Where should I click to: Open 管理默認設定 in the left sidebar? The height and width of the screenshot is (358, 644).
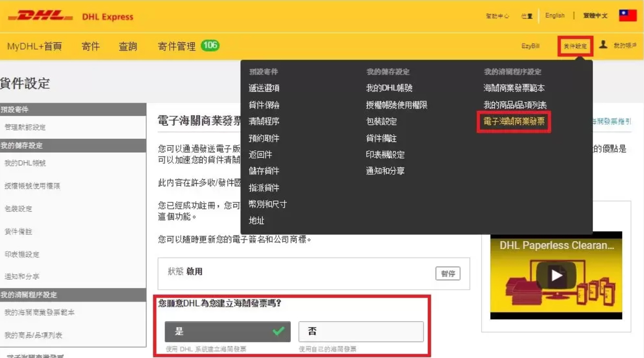25,127
